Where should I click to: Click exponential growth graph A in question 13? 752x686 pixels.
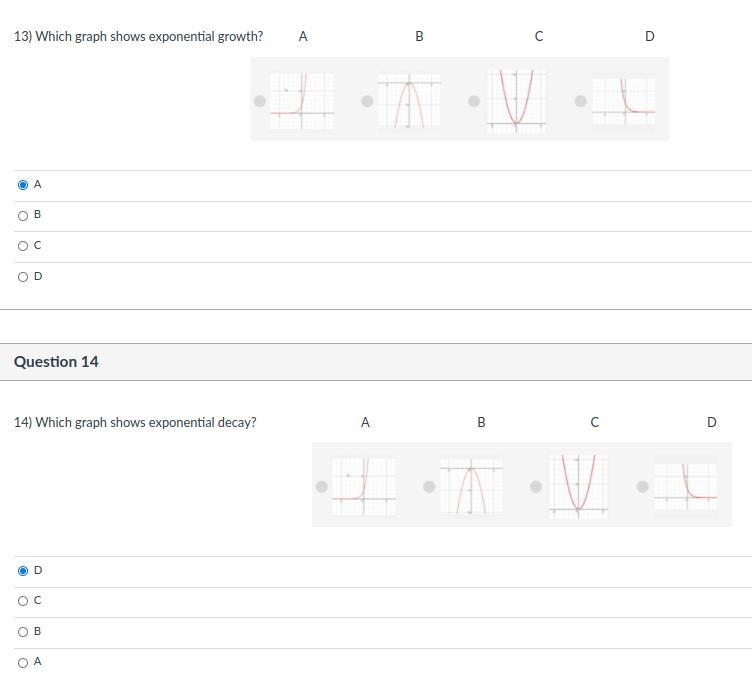pos(301,100)
